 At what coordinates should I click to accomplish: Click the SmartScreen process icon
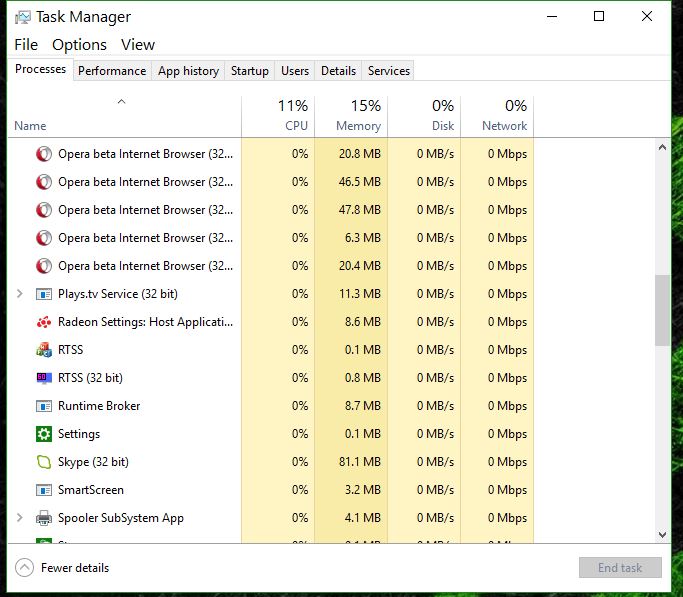click(44, 490)
